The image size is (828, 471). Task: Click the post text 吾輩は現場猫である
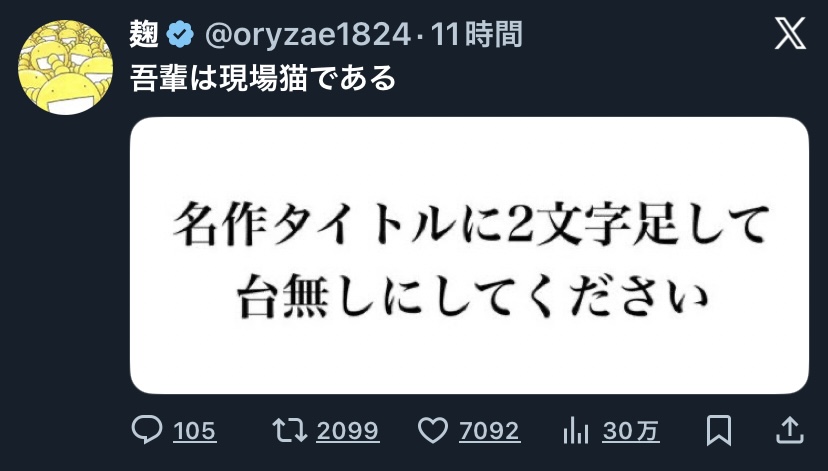point(262,78)
